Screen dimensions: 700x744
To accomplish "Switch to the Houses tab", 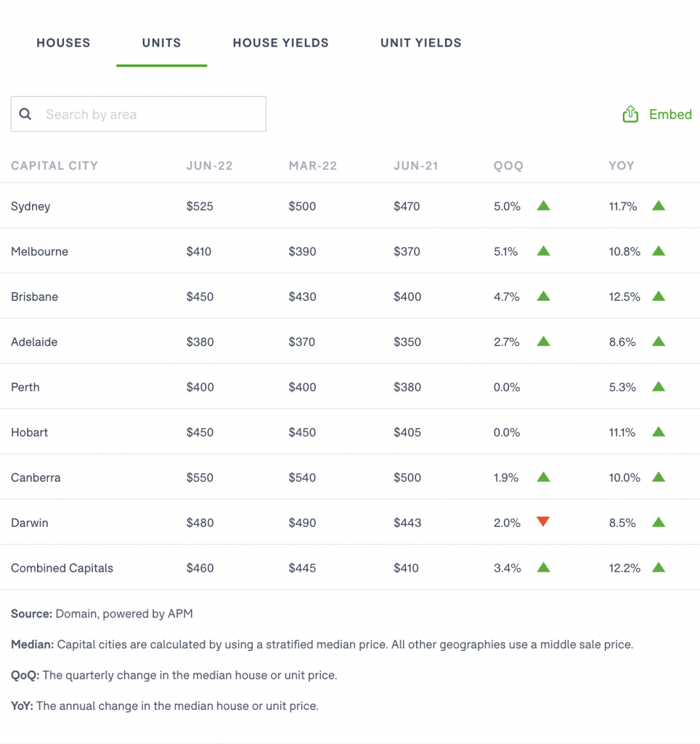I will click(x=64, y=43).
